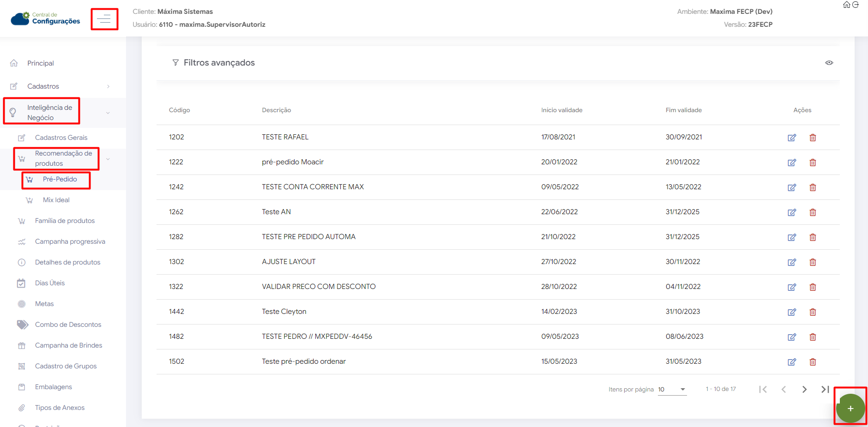
Task: Delete the Teste Cleyton row
Action: 813,312
